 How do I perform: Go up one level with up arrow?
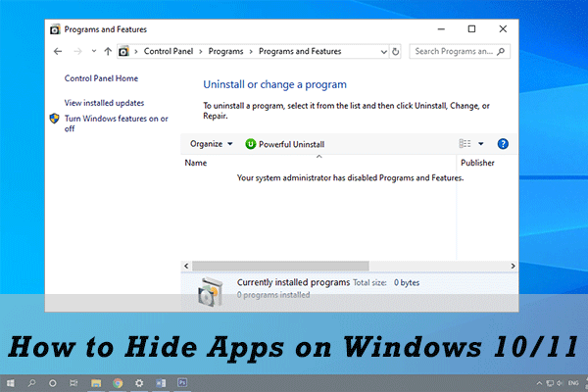pos(108,51)
